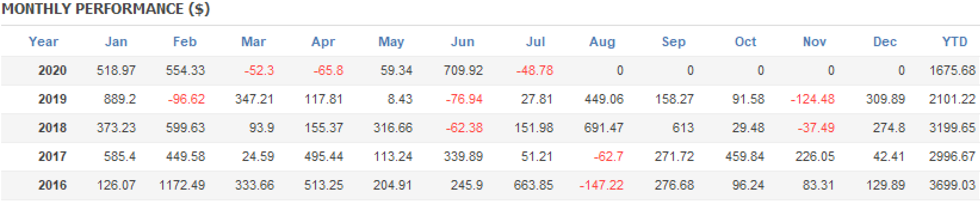Click March 2020 loss -52.3

pyautogui.click(x=259, y=71)
